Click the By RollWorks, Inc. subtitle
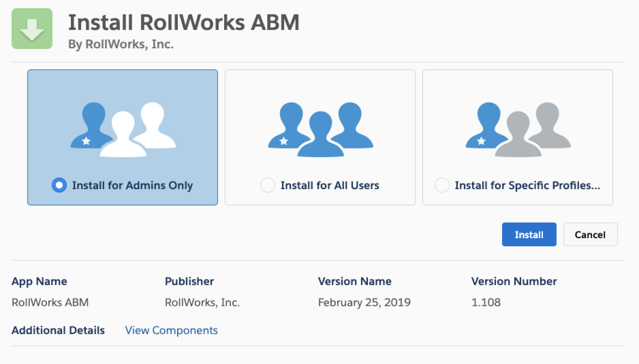The image size is (639, 364). (121, 44)
